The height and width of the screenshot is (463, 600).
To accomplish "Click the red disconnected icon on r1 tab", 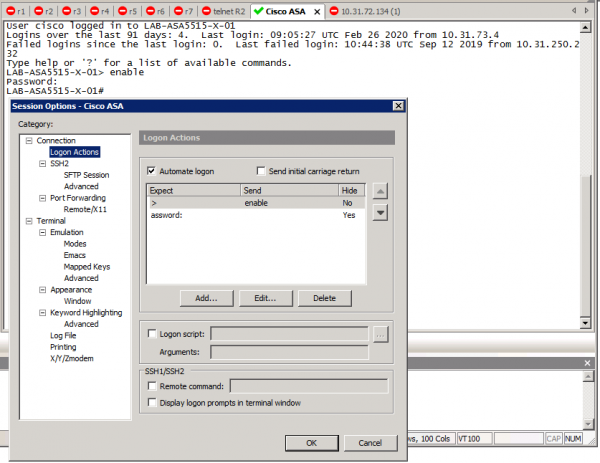I will tap(9, 10).
